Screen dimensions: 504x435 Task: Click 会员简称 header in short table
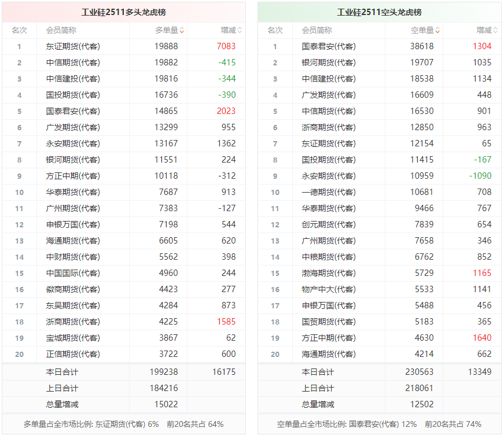(317, 31)
